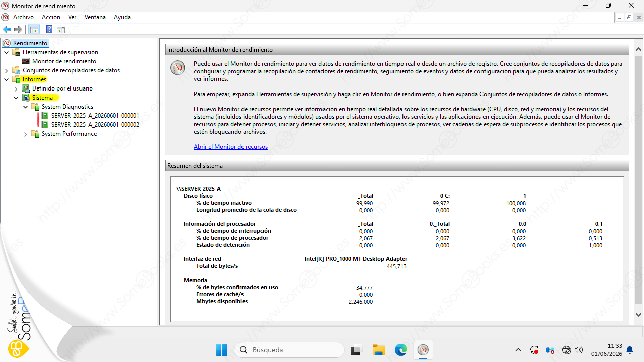The image size is (644, 362).
Task: Collapse the System Diagnostics node
Action: pos(26,107)
